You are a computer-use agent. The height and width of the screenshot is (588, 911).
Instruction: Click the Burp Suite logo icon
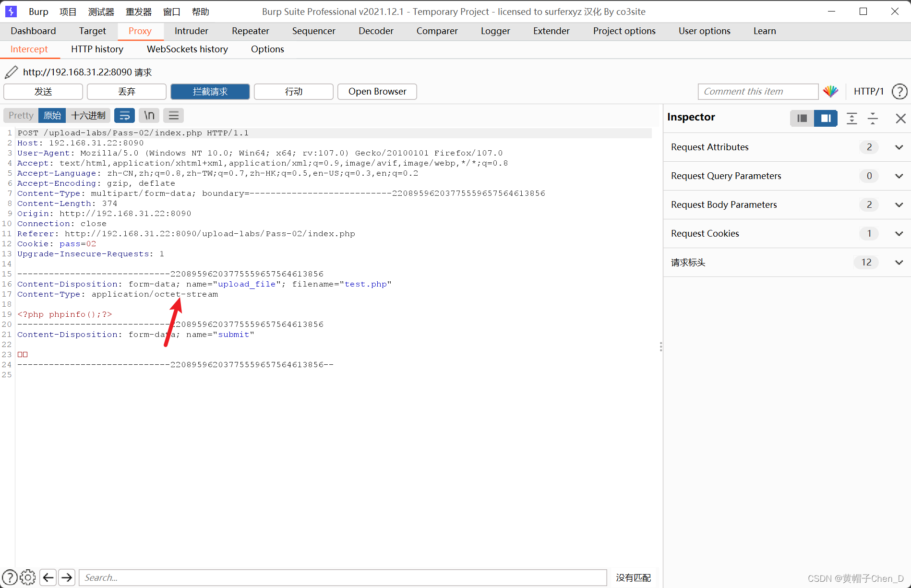[x=11, y=11]
